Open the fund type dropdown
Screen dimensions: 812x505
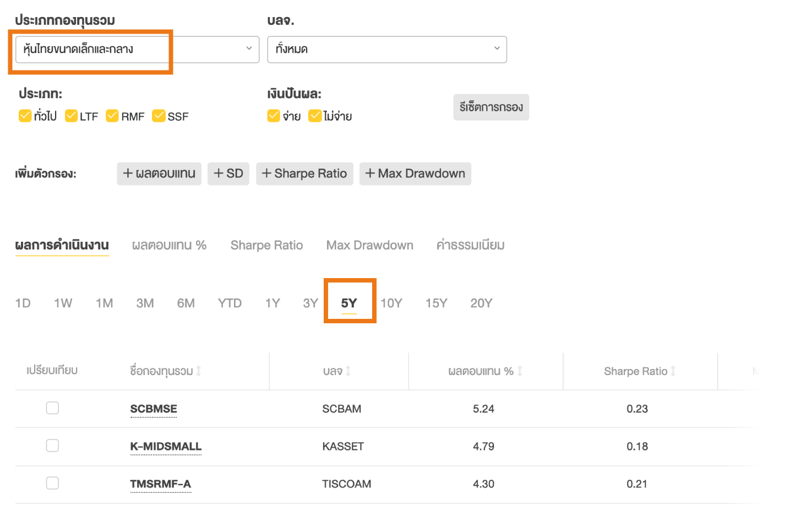click(137, 50)
